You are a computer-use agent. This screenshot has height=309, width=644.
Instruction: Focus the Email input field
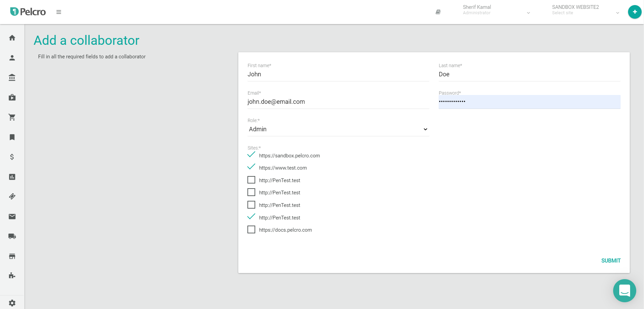[x=338, y=102]
